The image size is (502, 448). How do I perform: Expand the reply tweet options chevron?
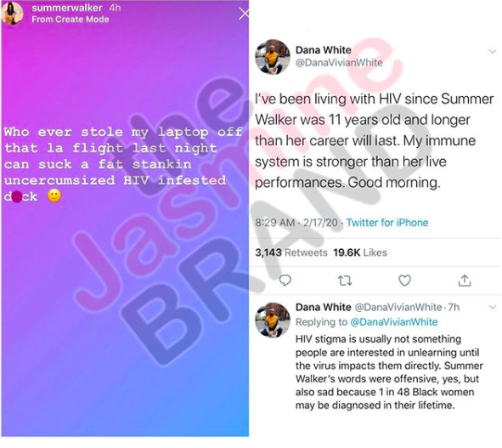point(493,308)
